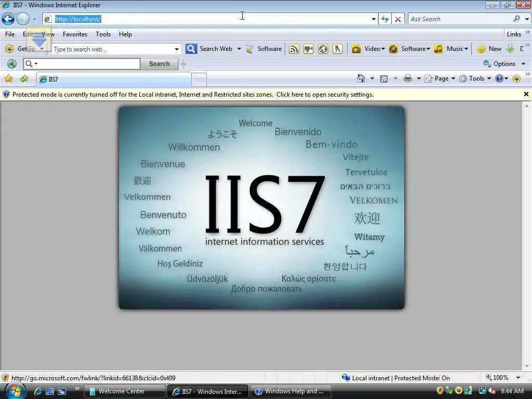Click the Windows Start orb

pyautogui.click(x=15, y=391)
